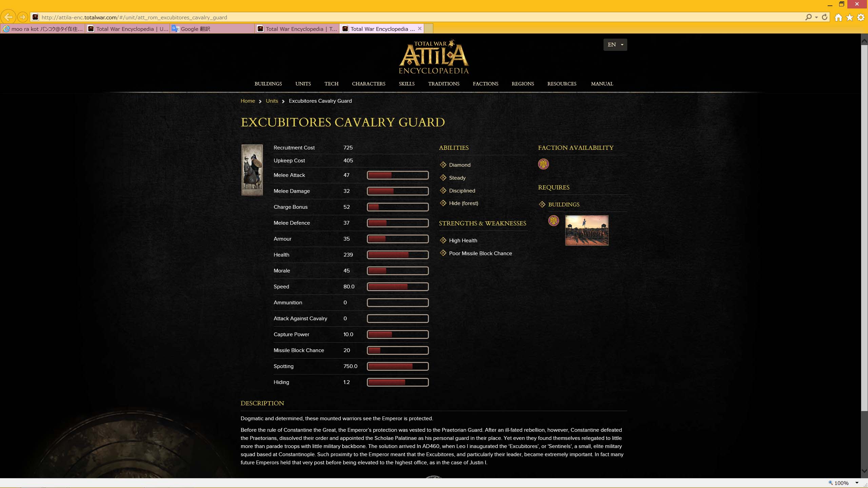Screen dimensions: 868x488
Task: Open Favorites star icon
Action: click(x=850, y=17)
